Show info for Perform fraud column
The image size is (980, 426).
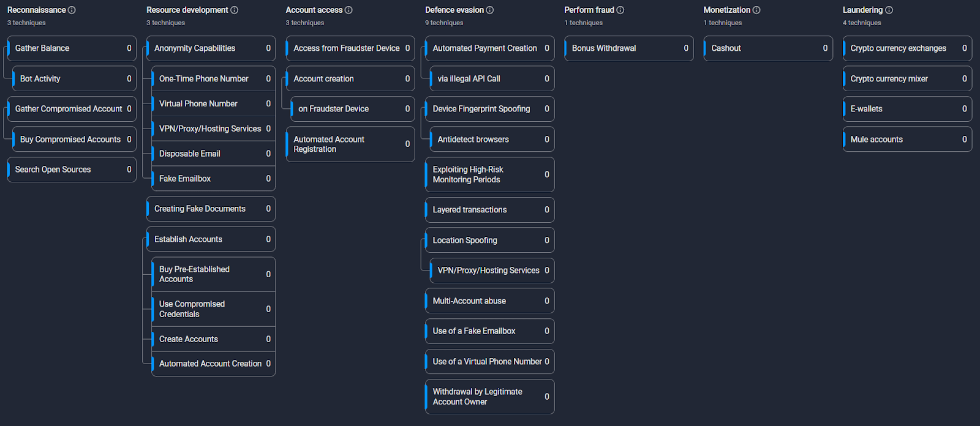620,10
